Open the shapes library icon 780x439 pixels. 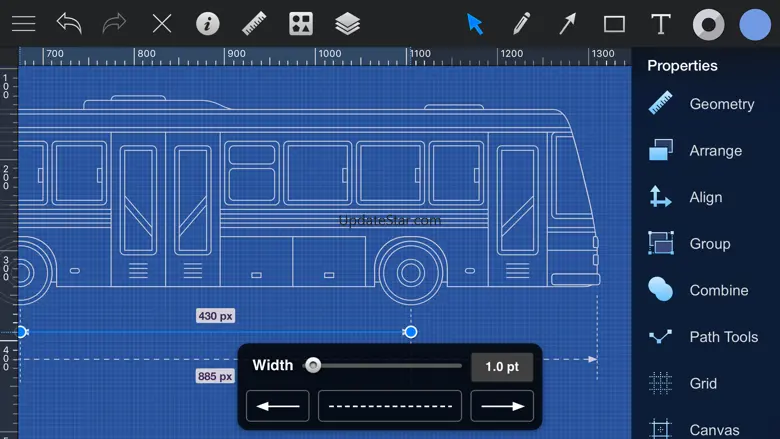[301, 23]
